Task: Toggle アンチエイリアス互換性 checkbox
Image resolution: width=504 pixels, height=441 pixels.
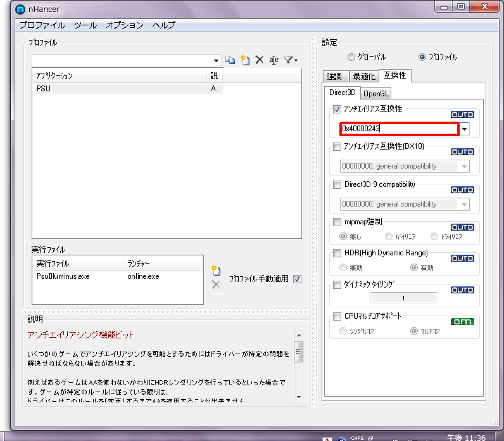Action: tap(337, 110)
